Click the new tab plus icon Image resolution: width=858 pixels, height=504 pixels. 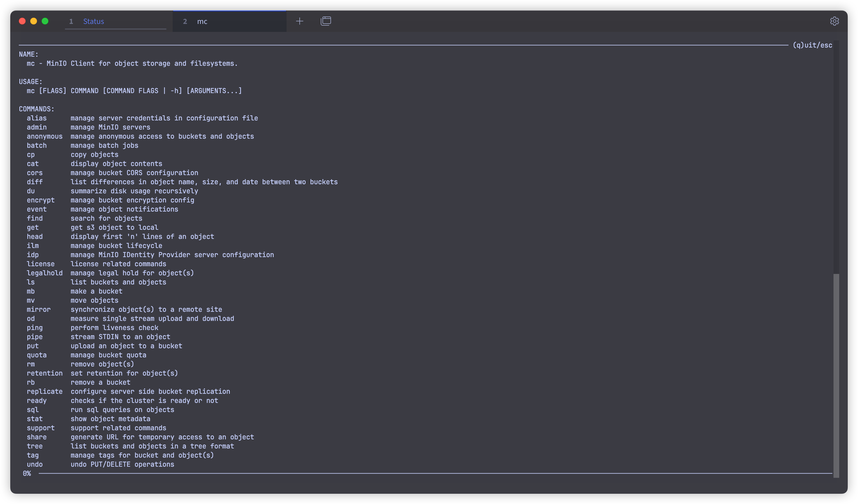point(300,21)
